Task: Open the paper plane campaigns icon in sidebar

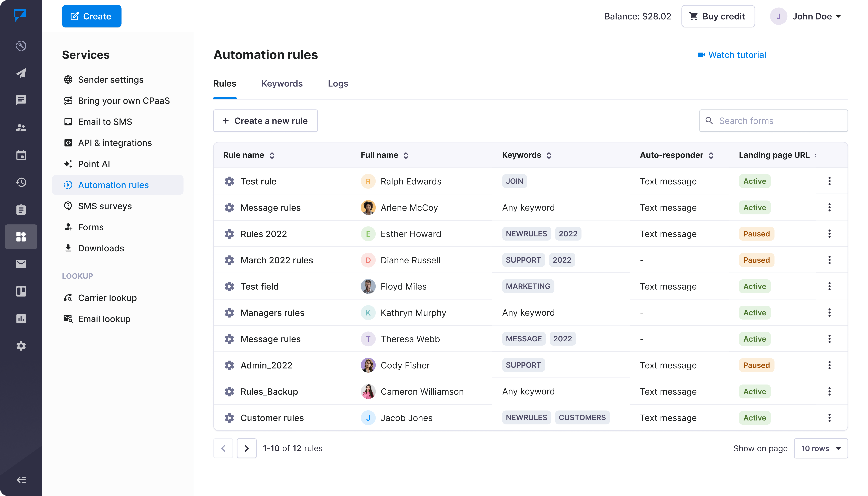Action: point(21,73)
